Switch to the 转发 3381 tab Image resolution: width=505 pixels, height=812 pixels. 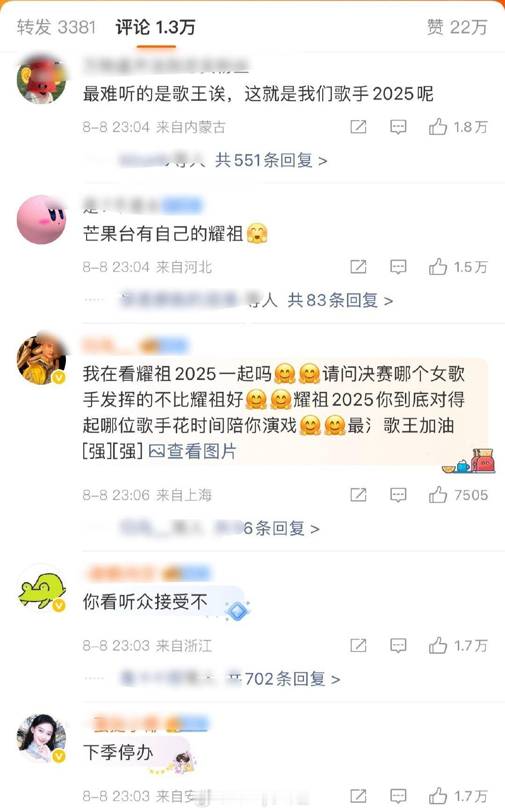[56, 27]
